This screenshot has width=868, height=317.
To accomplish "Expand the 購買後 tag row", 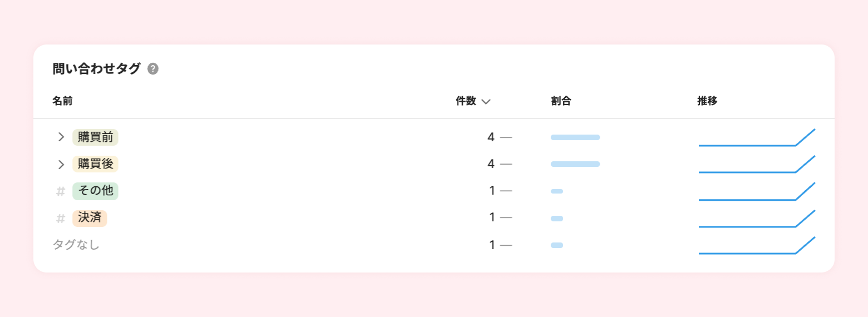I will 61,164.
